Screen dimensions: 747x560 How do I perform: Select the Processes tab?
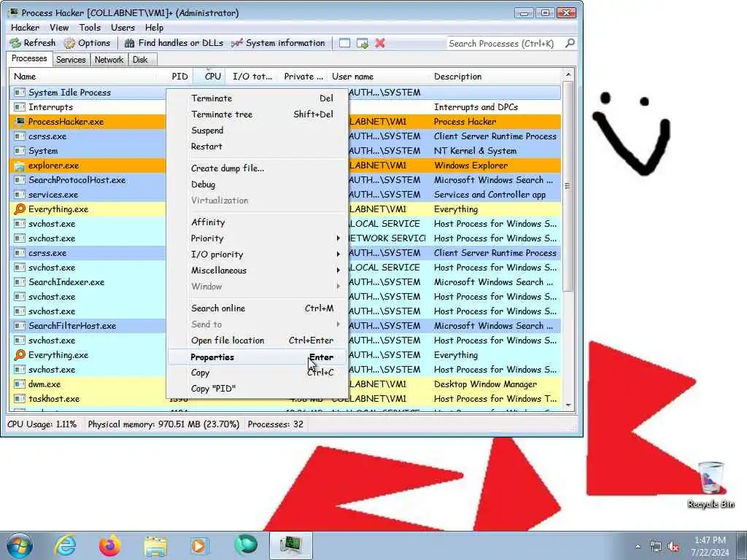click(29, 58)
